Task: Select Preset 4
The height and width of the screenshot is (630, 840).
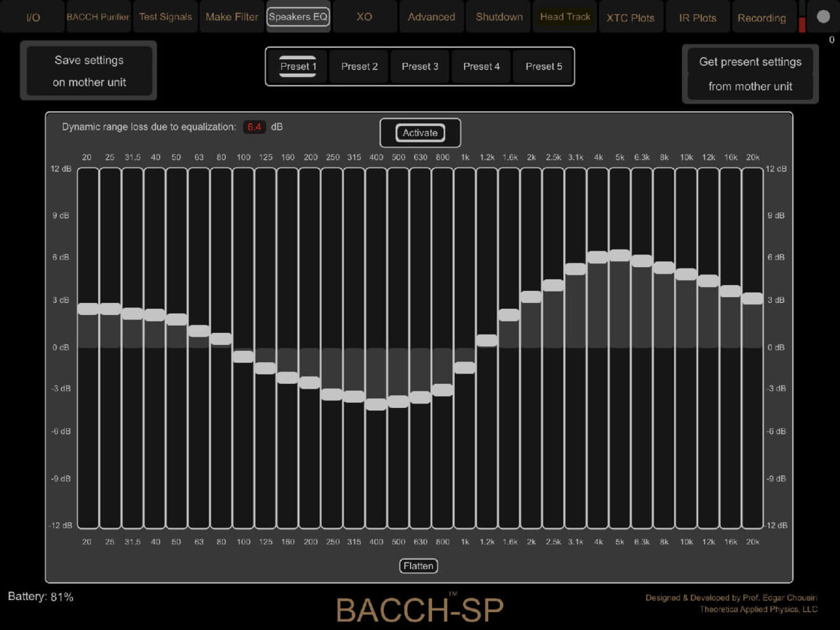Action: (482, 66)
